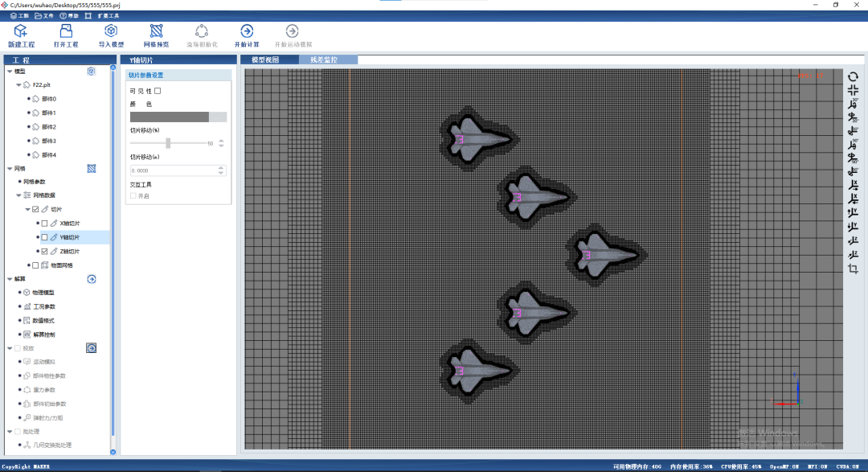
Task: Click the mesh icon beside 网格 header
Action: click(92, 168)
